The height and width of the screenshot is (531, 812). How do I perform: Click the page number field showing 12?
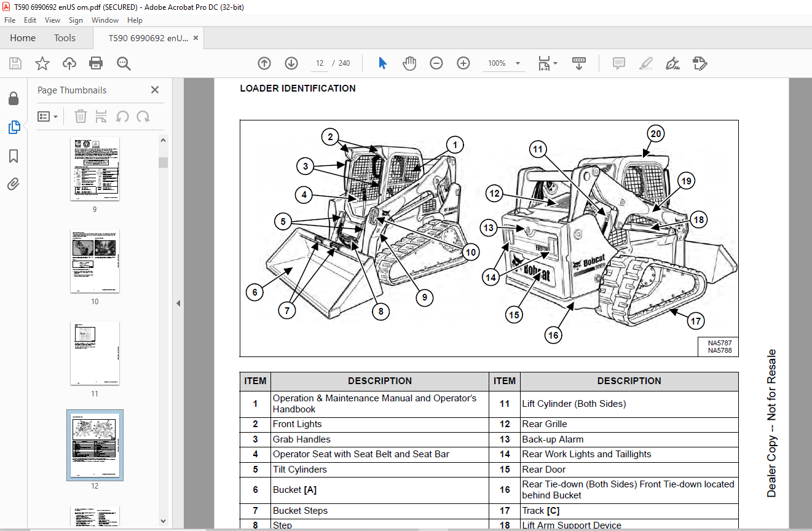(320, 63)
